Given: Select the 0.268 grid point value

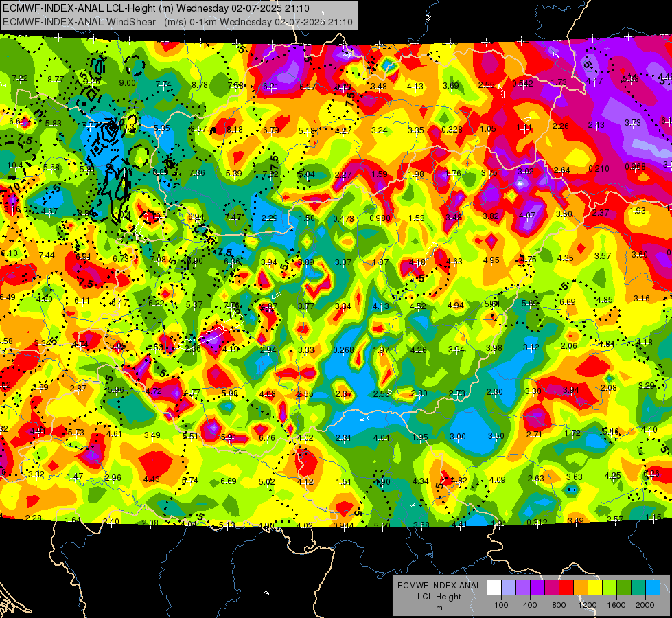Looking at the screenshot, I should pyautogui.click(x=344, y=350).
